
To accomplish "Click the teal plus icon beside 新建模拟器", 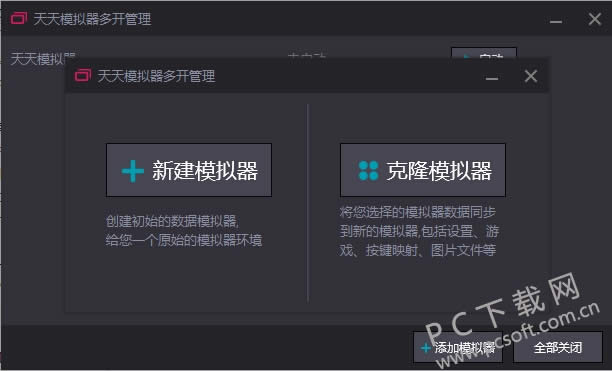I will [x=132, y=171].
